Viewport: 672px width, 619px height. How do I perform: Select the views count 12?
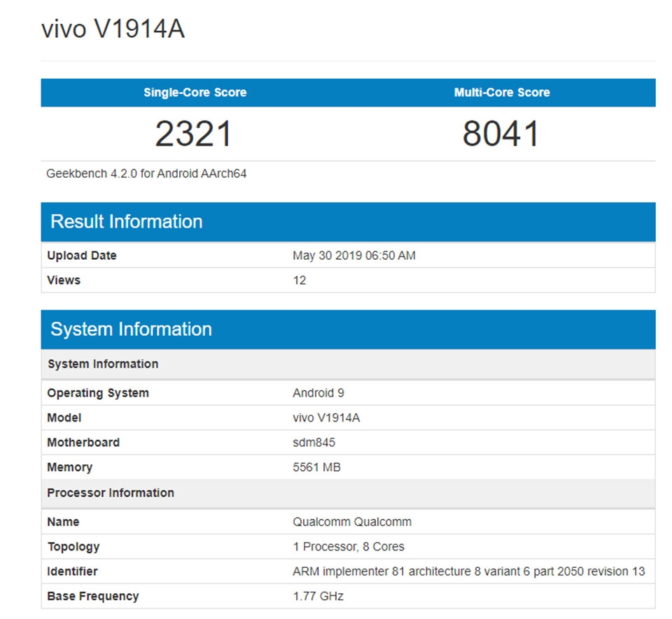(299, 280)
